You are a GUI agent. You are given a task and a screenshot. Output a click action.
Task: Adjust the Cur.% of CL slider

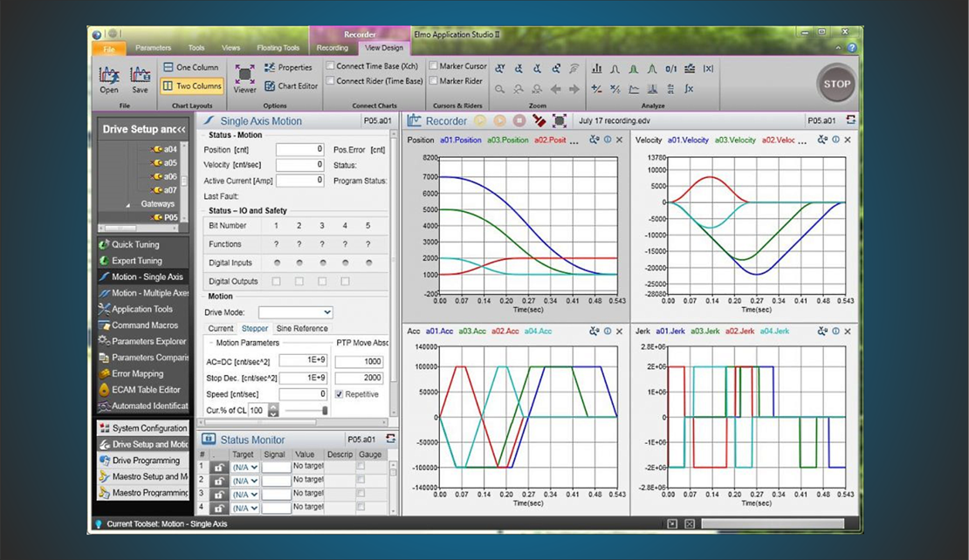325,411
